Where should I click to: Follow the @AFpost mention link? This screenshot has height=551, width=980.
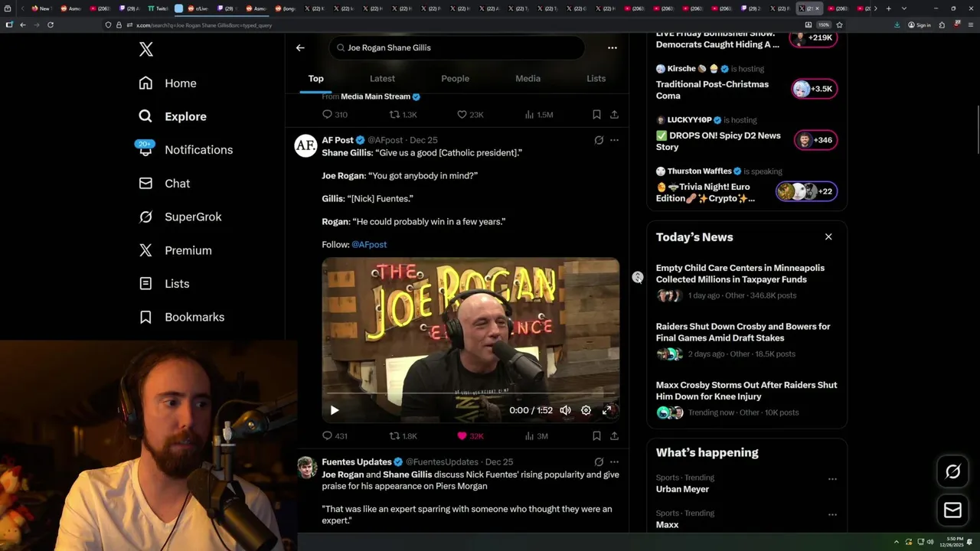(369, 245)
